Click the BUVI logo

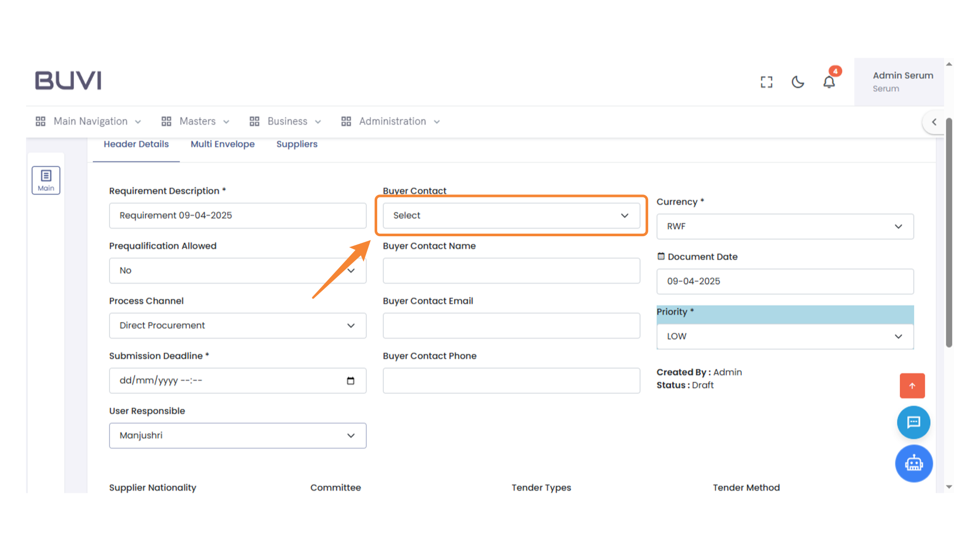(x=68, y=81)
